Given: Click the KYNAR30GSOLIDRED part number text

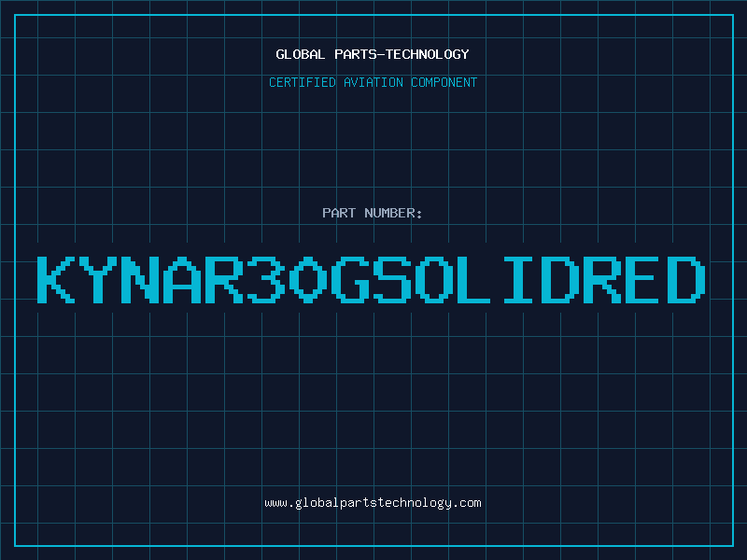Looking at the screenshot, I should coord(373,280).
